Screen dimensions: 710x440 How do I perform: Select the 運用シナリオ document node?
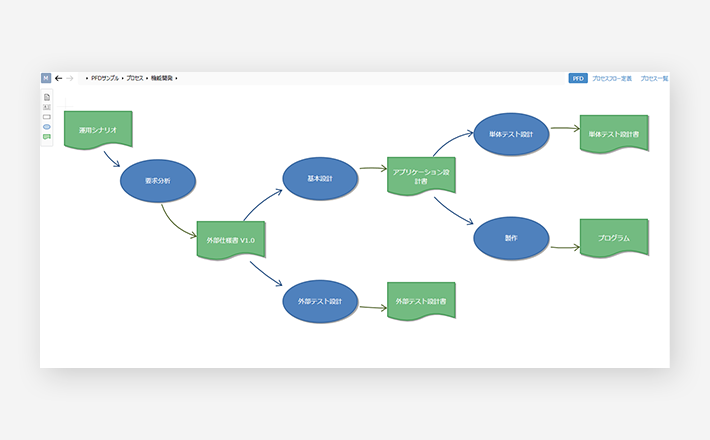(x=98, y=130)
